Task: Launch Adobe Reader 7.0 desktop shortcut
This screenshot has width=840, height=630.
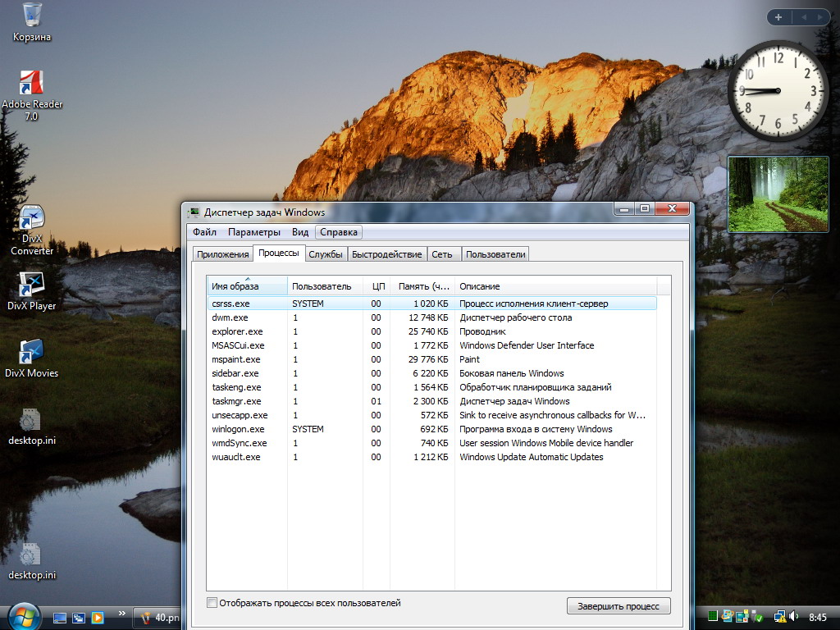Action: click(x=32, y=95)
